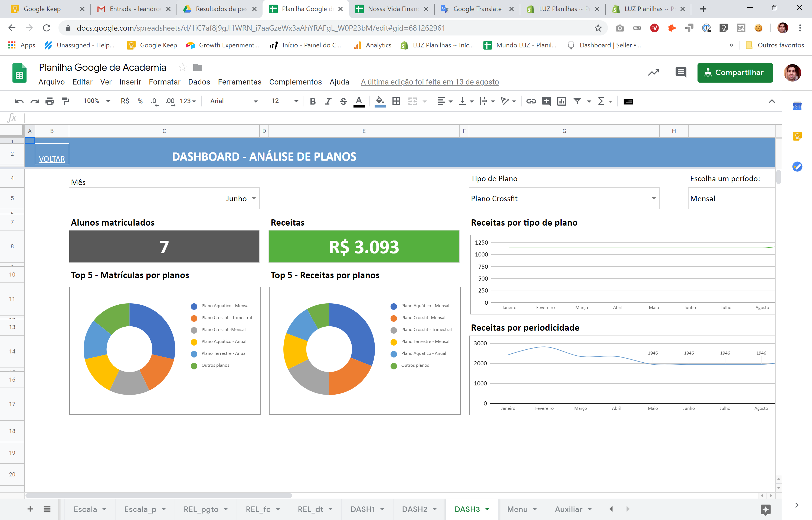Open the Formatar menu
The height and width of the screenshot is (520, 812).
pos(164,82)
